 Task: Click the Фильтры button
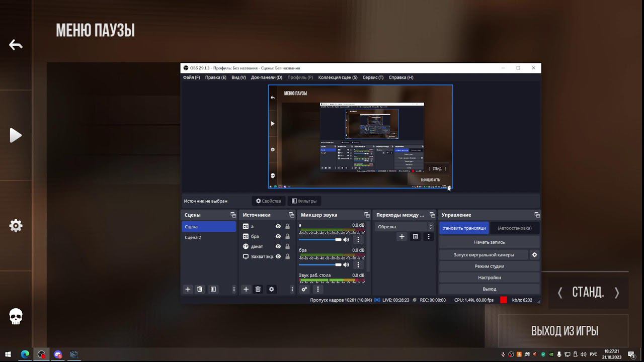304,201
